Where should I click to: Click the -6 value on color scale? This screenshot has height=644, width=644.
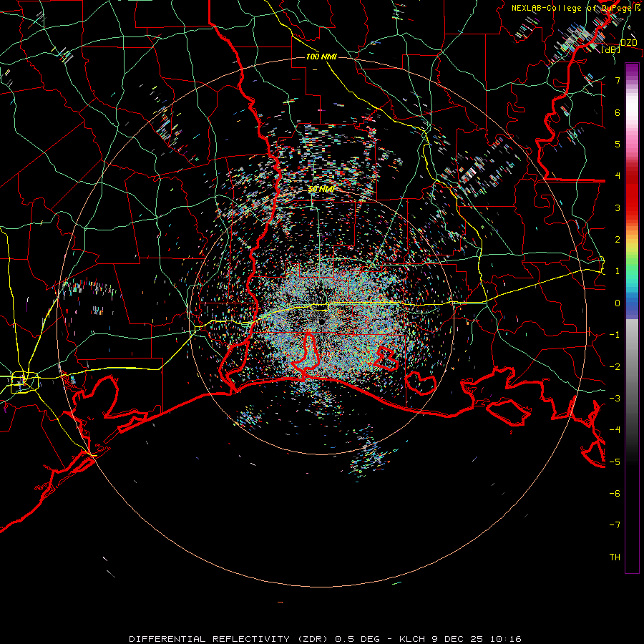[615, 494]
